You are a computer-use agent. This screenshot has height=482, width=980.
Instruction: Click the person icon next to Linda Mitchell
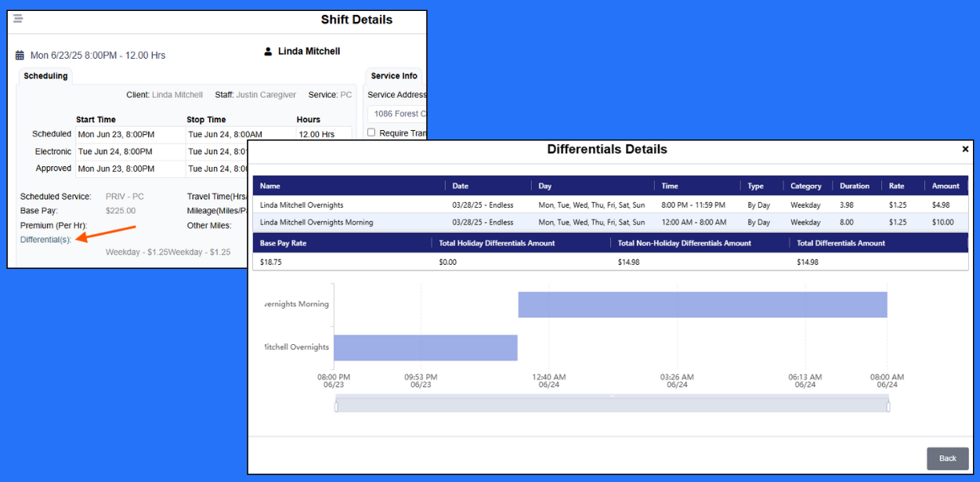(269, 51)
